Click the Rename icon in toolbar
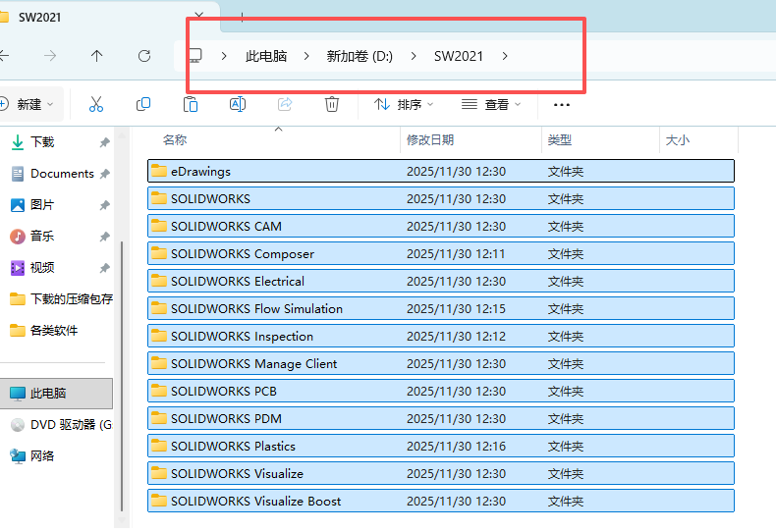 pyautogui.click(x=238, y=104)
